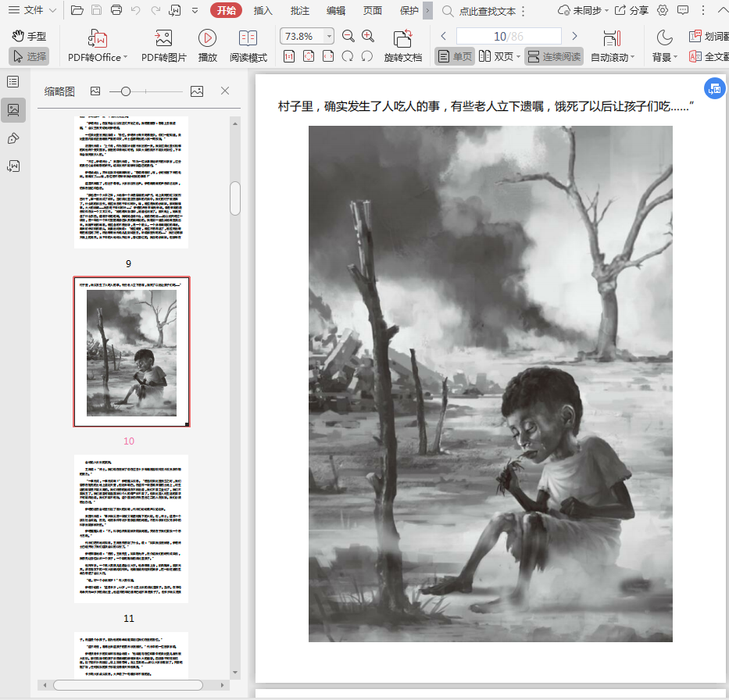
Task: Click the 全文翻译 full text translate button
Action: click(x=709, y=56)
